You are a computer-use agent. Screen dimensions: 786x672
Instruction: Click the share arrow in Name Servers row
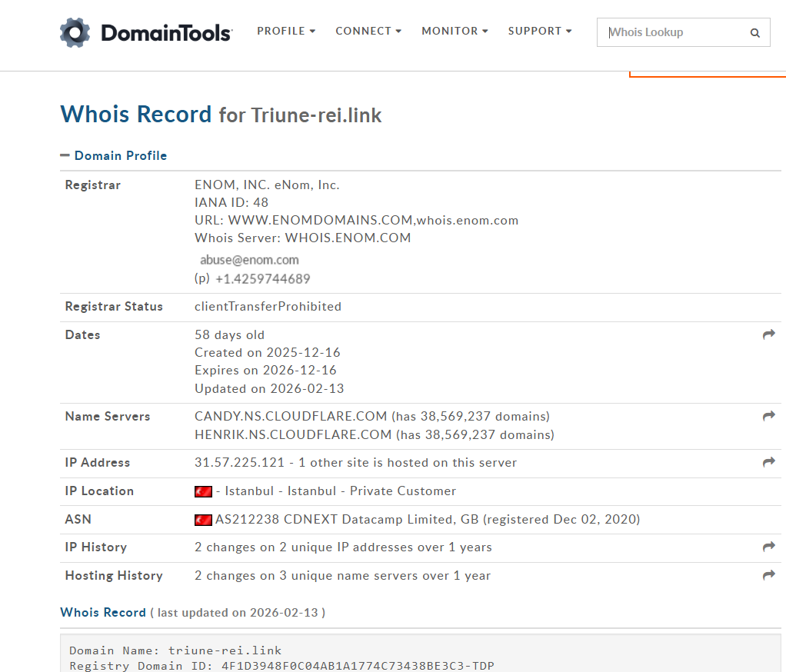pos(769,416)
